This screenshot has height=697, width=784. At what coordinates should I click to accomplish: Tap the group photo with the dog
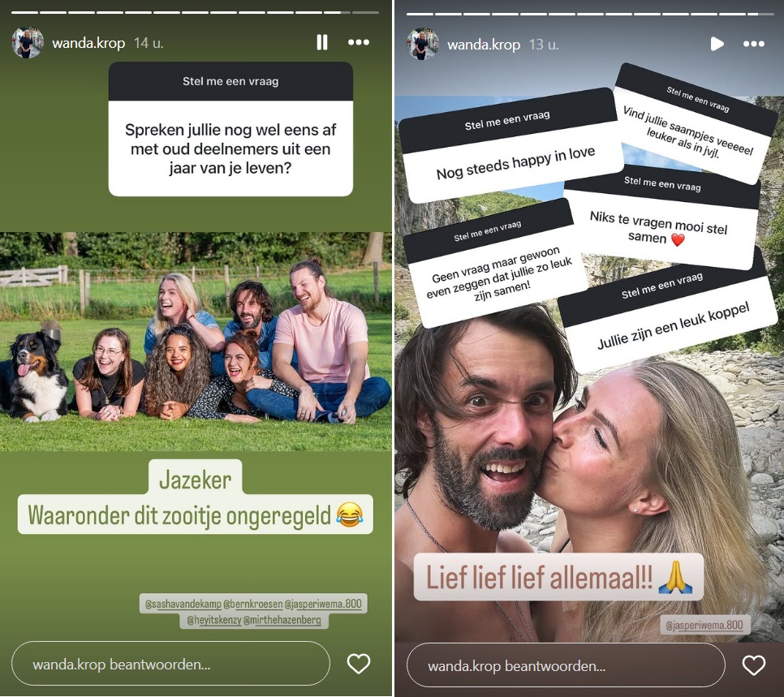(196, 342)
